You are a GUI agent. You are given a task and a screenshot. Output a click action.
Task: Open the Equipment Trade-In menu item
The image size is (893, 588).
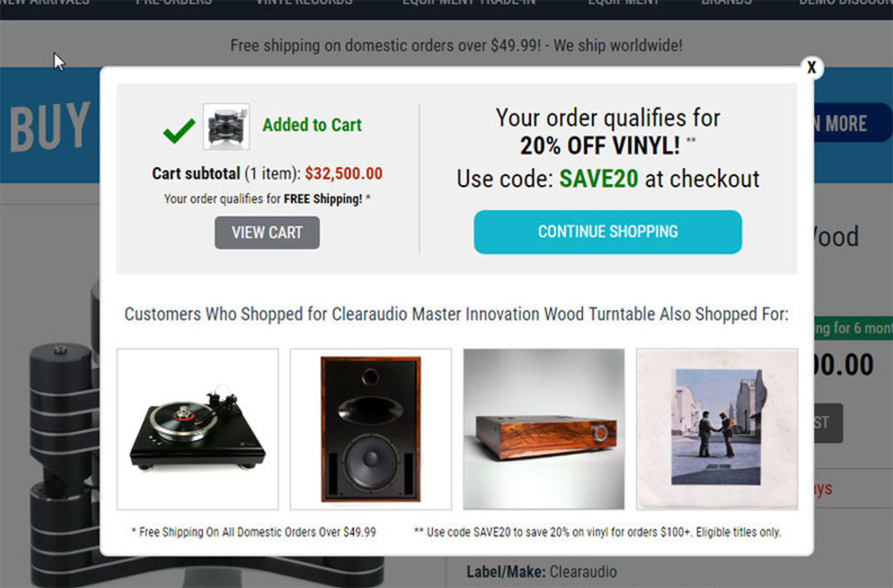(x=469, y=2)
